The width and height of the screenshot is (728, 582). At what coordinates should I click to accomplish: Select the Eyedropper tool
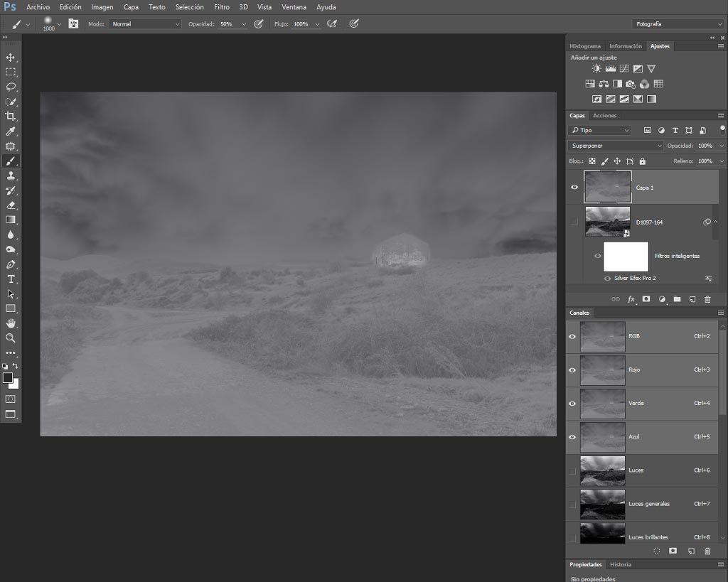[10, 131]
